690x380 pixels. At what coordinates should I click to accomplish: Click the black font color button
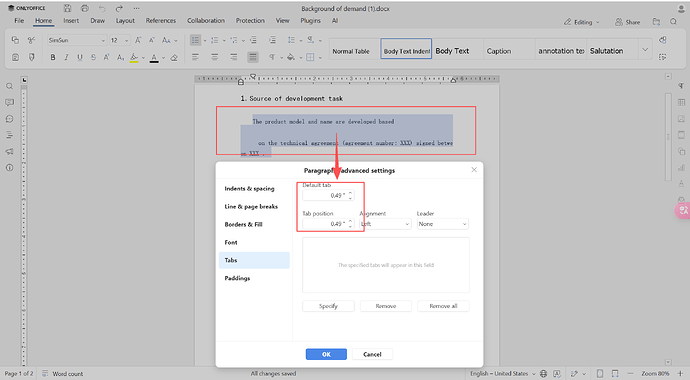tap(154, 57)
